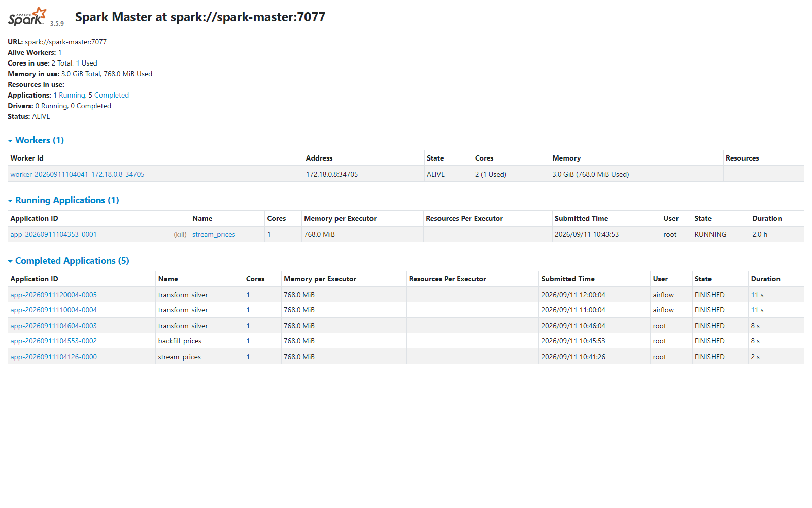Open completed application app-20260911104126-0000
This screenshot has height=508, width=812.
53,357
